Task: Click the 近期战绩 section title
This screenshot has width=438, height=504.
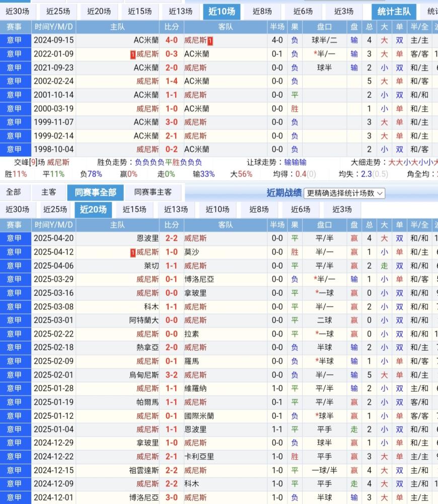Action: [x=284, y=193]
